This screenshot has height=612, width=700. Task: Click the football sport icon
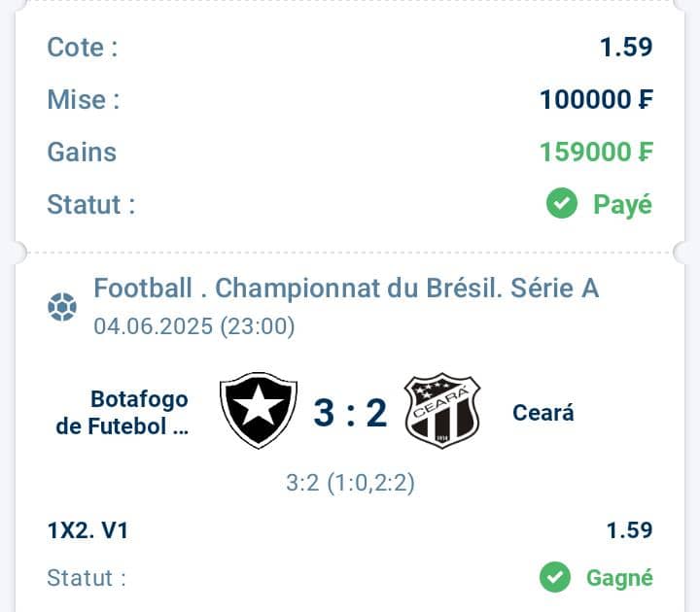pyautogui.click(x=62, y=307)
